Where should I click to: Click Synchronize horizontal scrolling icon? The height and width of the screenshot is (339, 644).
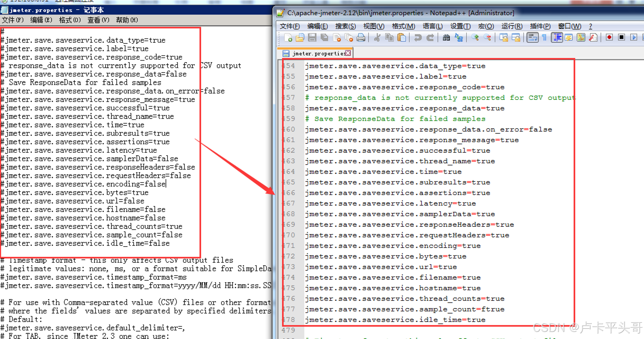516,37
